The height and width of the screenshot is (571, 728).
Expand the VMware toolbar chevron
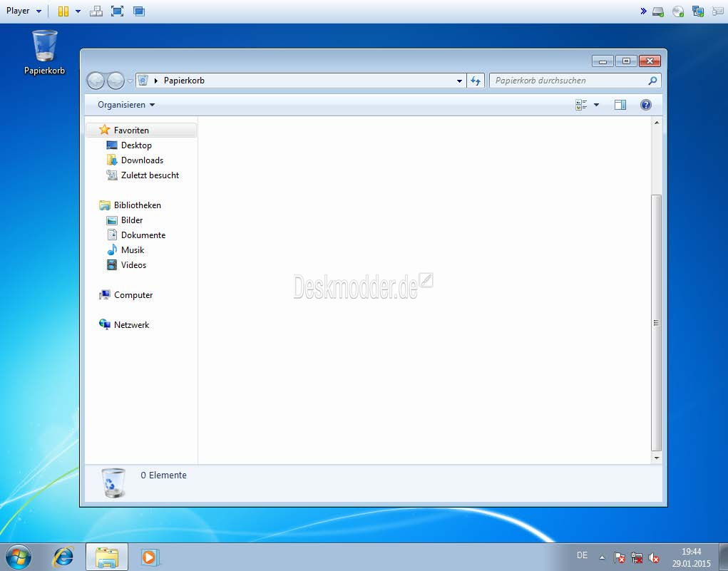(x=643, y=11)
